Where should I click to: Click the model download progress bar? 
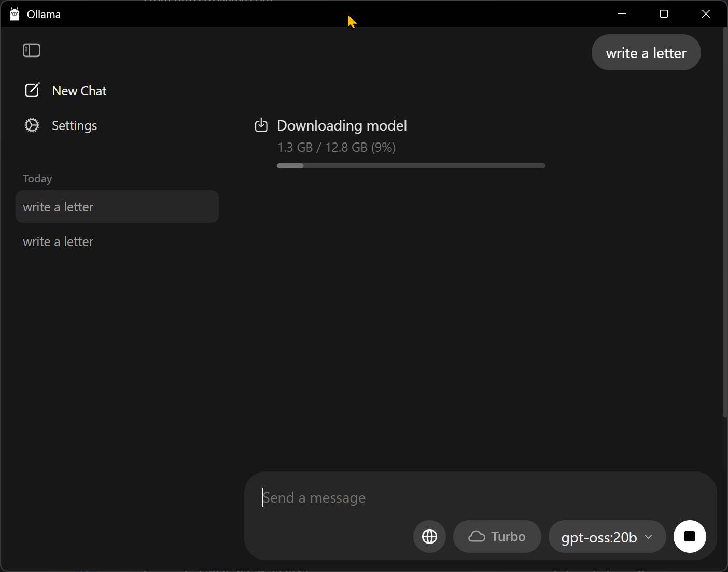[411, 166]
